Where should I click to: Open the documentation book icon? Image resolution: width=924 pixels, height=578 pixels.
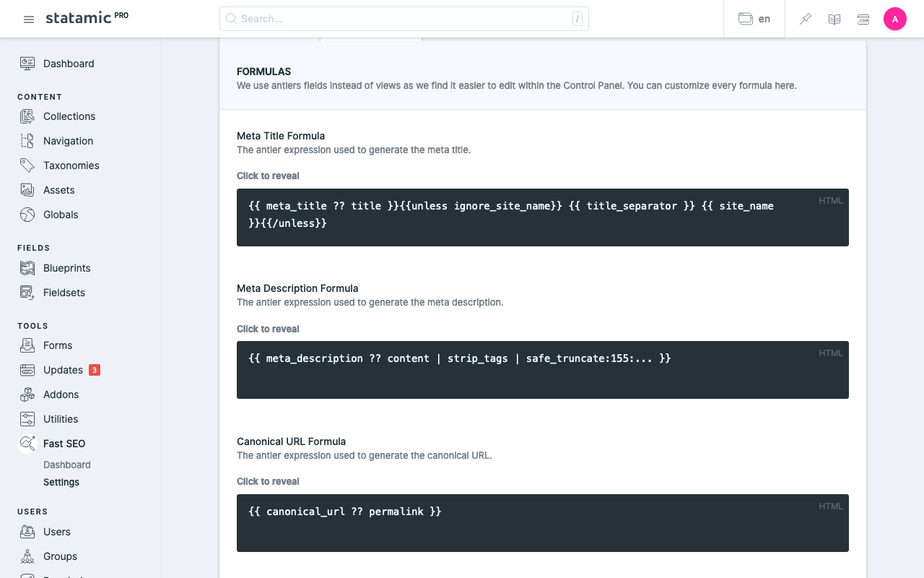coord(834,20)
